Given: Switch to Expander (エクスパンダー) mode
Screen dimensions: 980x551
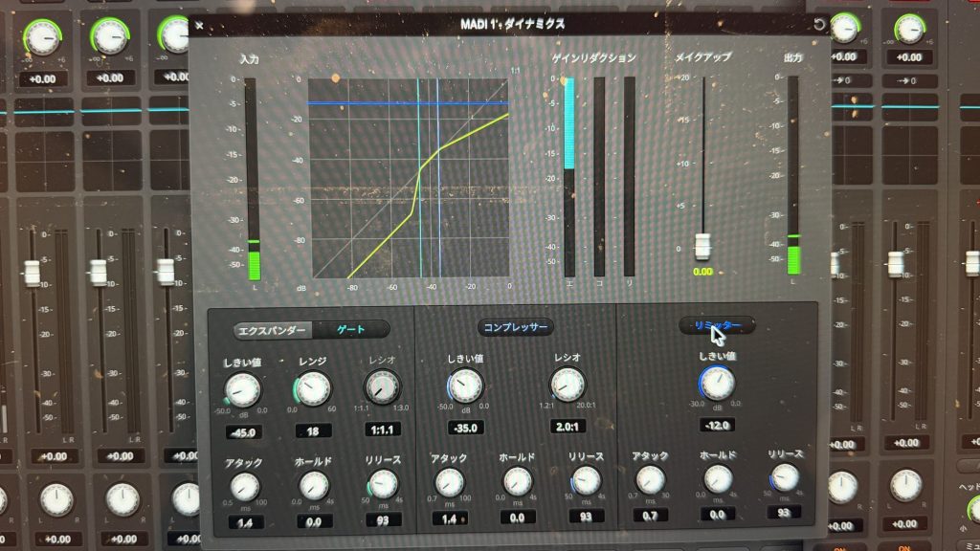Looking at the screenshot, I should tap(273, 330).
